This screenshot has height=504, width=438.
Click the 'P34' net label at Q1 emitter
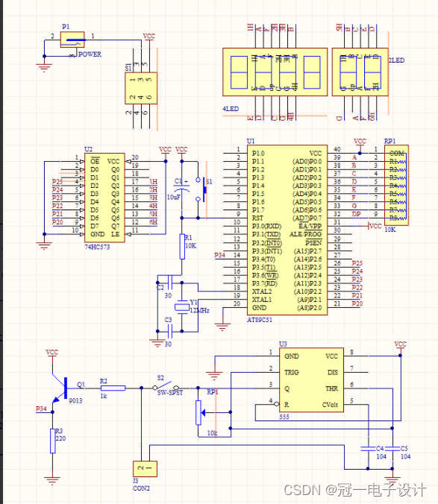41,409
